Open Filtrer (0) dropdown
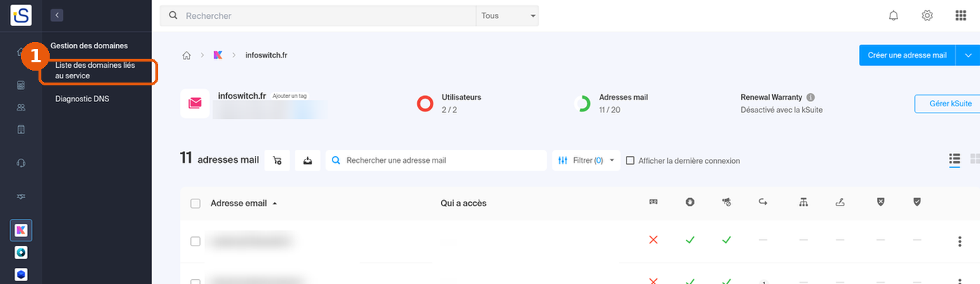Screen dimensions: 980x284 587,160
